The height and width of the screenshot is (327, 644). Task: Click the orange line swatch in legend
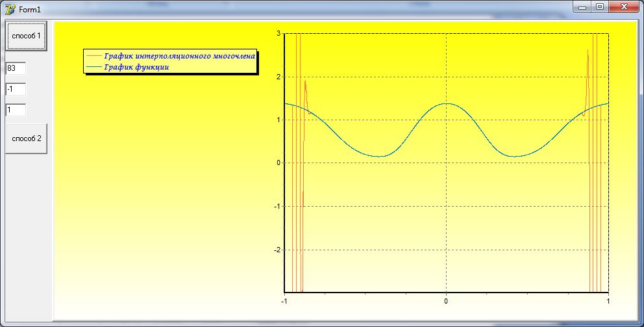tap(94, 56)
